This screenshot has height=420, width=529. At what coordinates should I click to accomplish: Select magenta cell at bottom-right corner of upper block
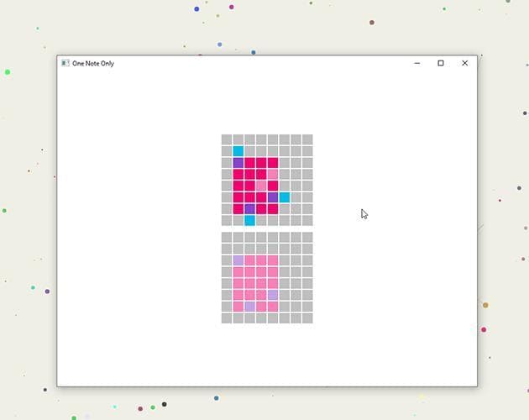[273, 209]
